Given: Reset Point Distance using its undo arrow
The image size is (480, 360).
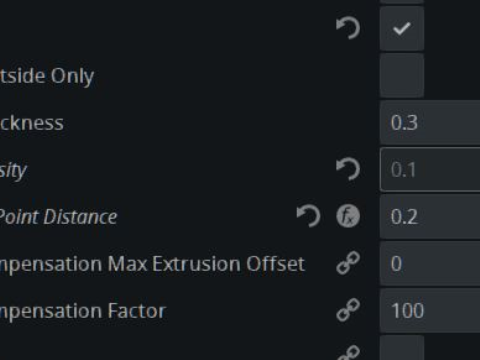Looking at the screenshot, I should click(x=308, y=216).
